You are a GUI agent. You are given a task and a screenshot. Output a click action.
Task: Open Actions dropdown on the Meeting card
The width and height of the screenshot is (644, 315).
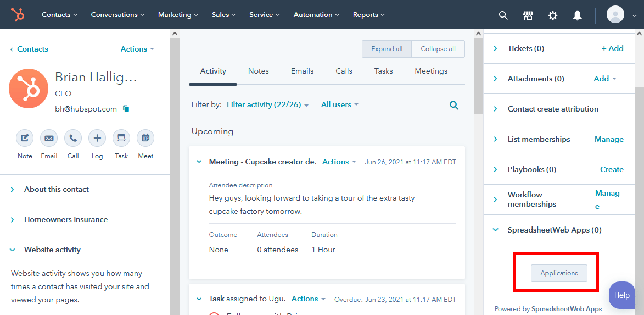340,162
